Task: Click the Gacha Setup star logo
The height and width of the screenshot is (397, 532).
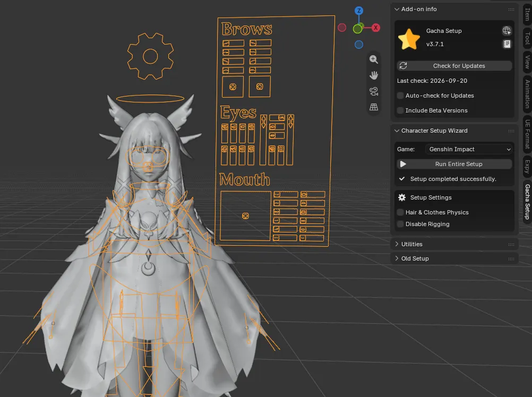Action: (x=409, y=39)
